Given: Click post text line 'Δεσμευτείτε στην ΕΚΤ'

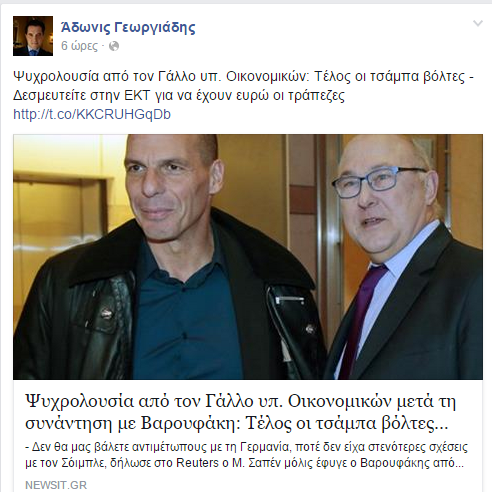Looking at the screenshot, I should coord(179,96).
